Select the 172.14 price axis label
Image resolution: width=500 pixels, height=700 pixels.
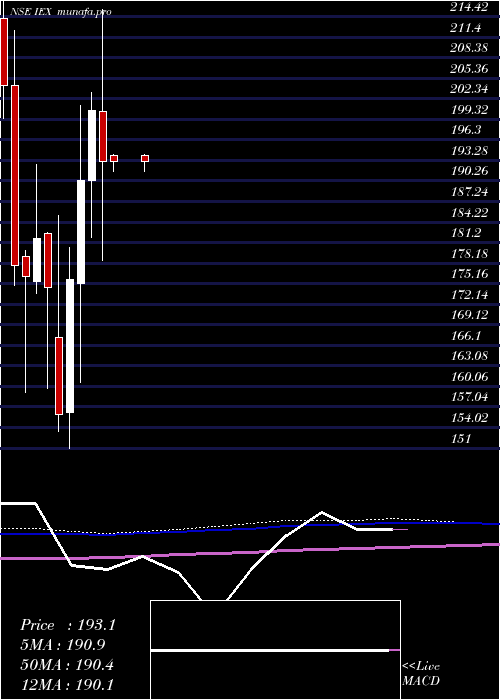pyautogui.click(x=469, y=294)
